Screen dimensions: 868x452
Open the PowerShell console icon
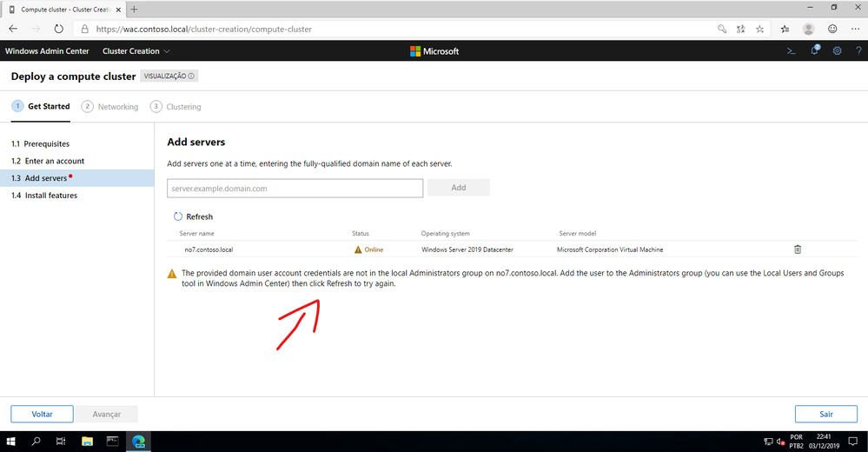pyautogui.click(x=791, y=51)
